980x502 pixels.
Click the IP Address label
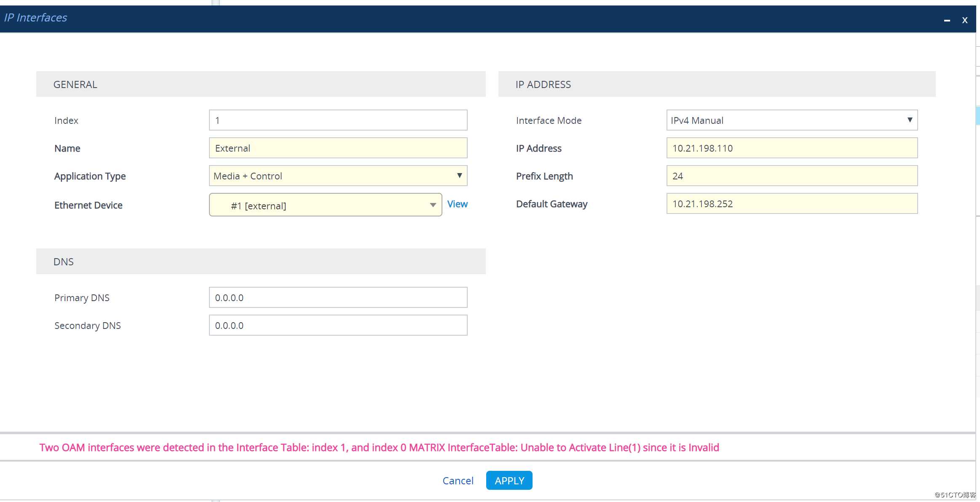click(538, 148)
